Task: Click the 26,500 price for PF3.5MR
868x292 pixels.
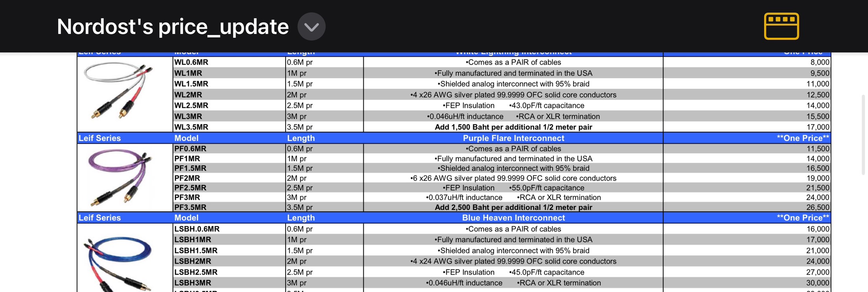Action: point(818,207)
